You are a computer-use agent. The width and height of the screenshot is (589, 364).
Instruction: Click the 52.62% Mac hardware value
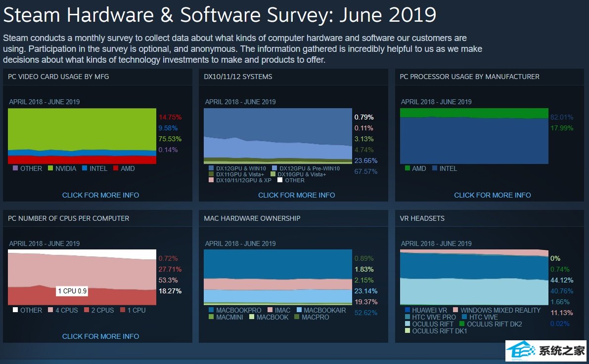(x=366, y=313)
